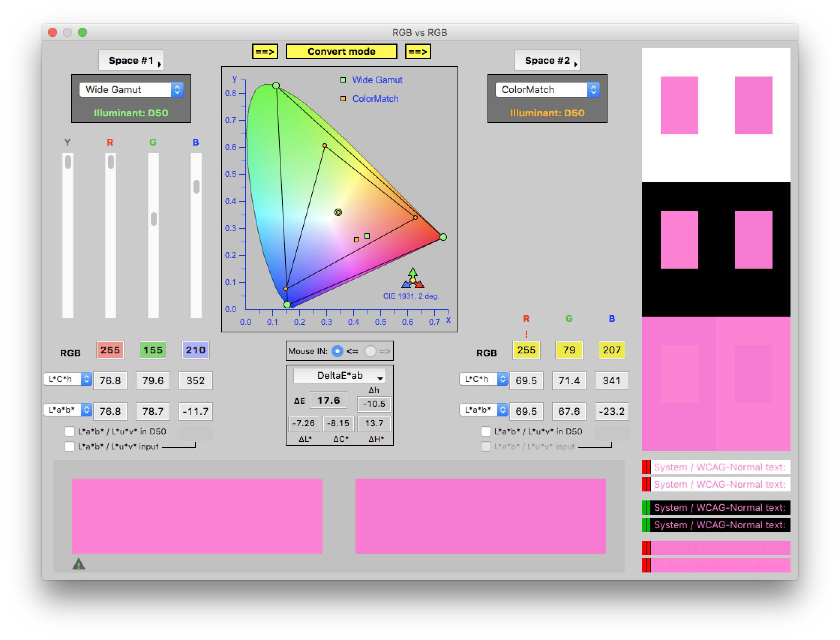This screenshot has width=840, height=640.
Task: Click the ΔL* value -7.26 field
Action: [x=304, y=423]
